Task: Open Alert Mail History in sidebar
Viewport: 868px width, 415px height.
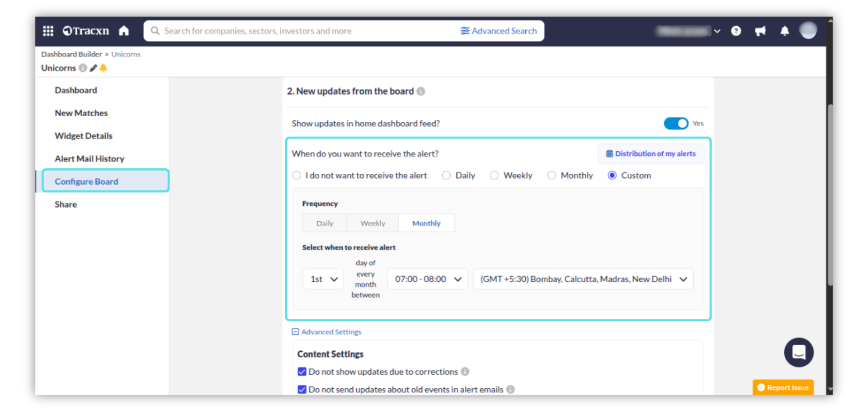Action: tap(90, 159)
